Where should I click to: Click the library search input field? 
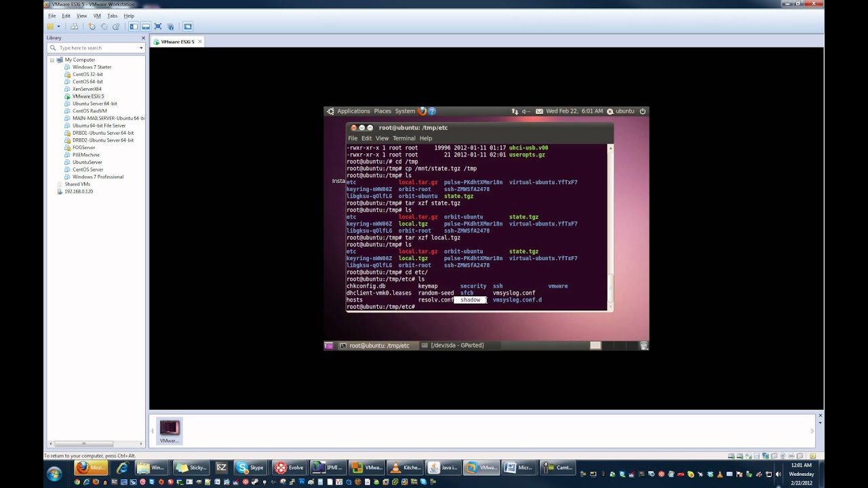pos(95,48)
